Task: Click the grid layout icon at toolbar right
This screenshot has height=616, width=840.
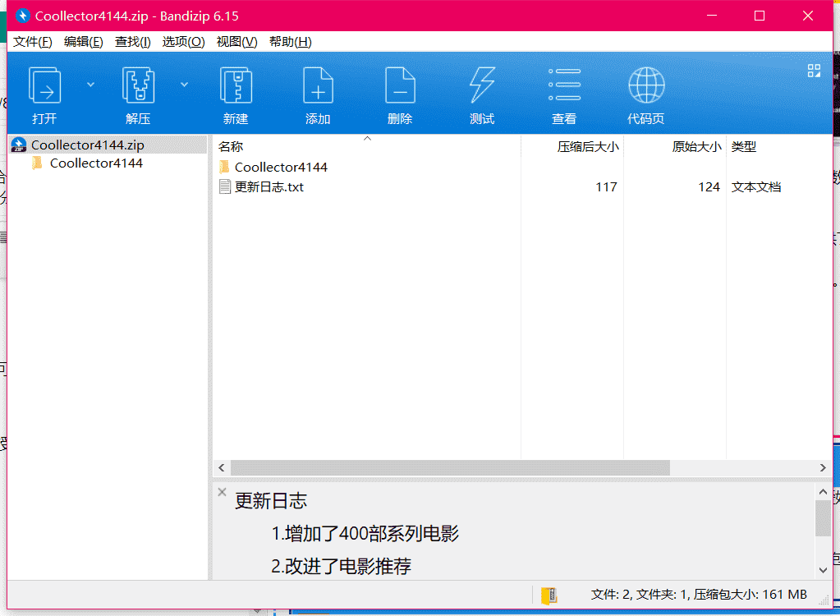Action: click(x=814, y=71)
